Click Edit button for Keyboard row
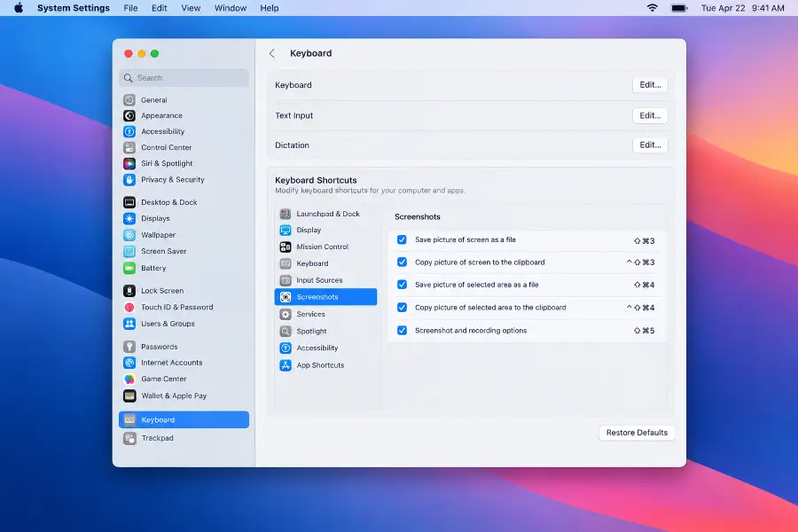 click(650, 85)
